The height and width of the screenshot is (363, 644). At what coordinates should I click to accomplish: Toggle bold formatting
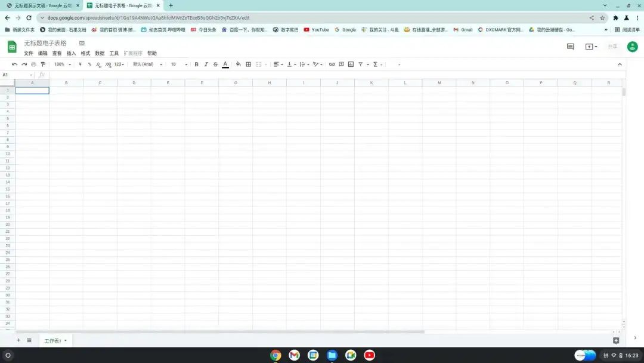(x=197, y=64)
